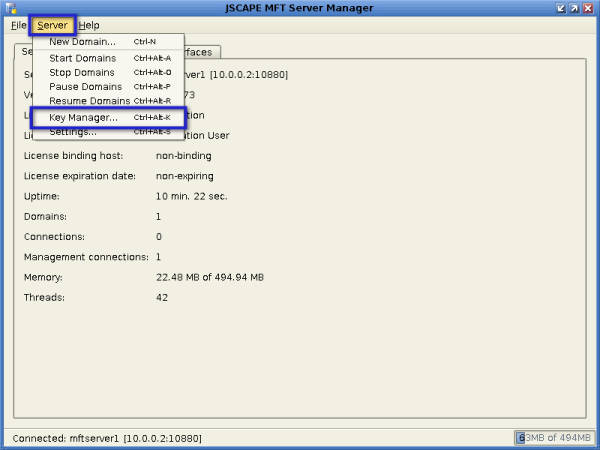Viewport: 600px width, 450px height.
Task: Select Start Domains menu entry
Action: pos(109,58)
